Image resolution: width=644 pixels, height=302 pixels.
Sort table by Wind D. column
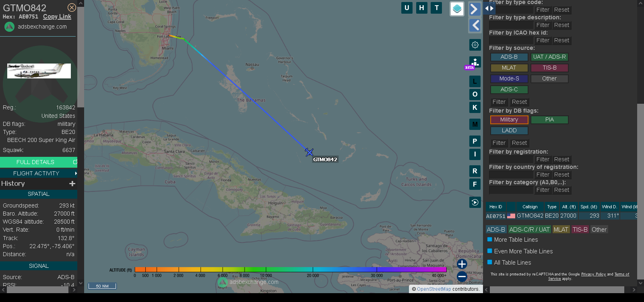[609, 207]
